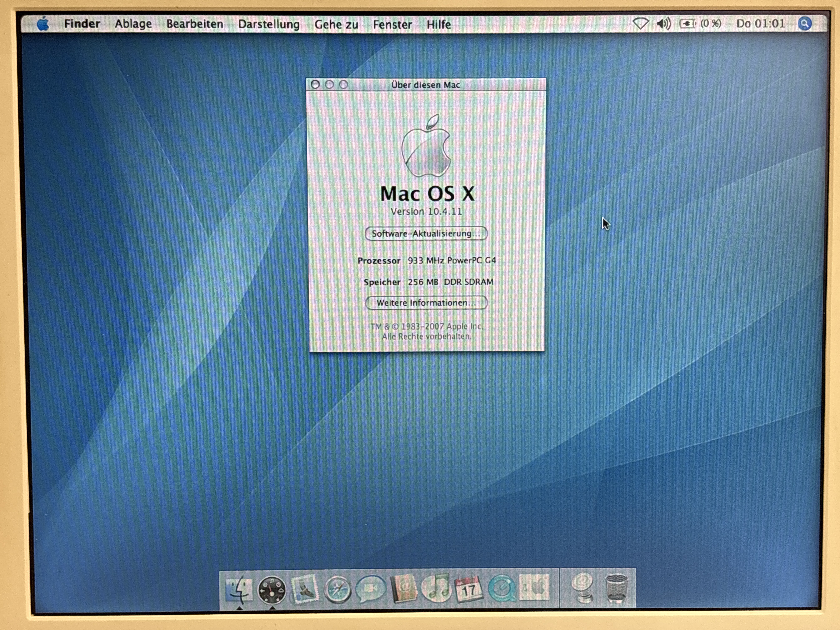This screenshot has width=840, height=630.
Task: Open the Finder menu
Action: (82, 24)
